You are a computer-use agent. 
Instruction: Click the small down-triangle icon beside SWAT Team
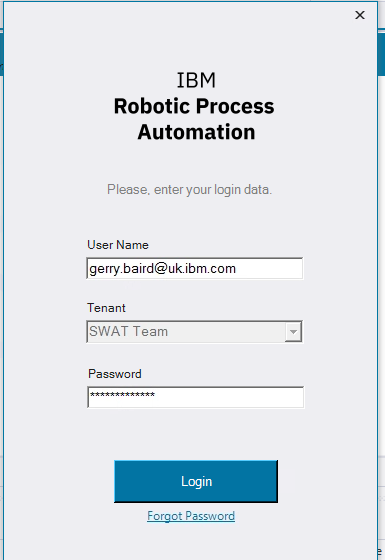coord(293,332)
